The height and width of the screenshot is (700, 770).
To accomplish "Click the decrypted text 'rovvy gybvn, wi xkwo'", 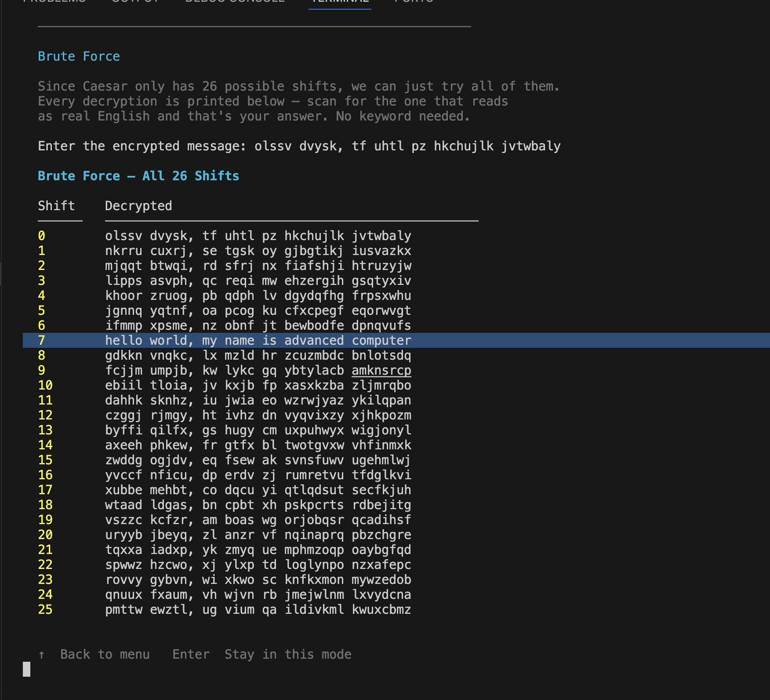I will 180,580.
